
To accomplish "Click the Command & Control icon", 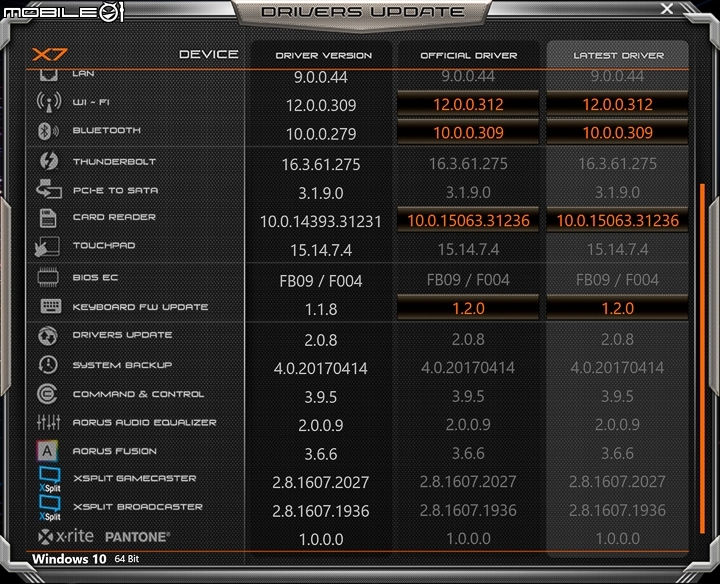I will (47, 394).
